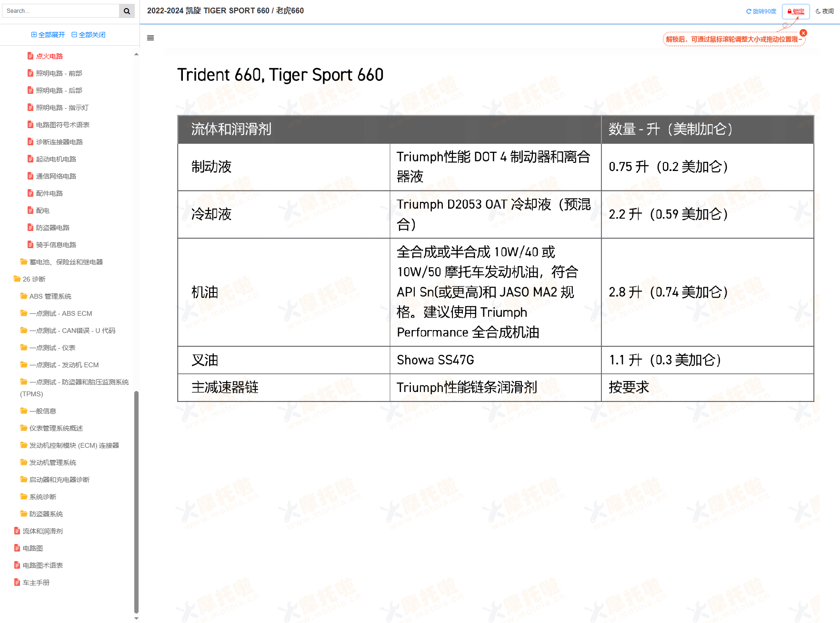This screenshot has width=840, height=623.
Task: Expand 发动机控制模块 (ECM) 连接器 folder
Action: coord(70,445)
